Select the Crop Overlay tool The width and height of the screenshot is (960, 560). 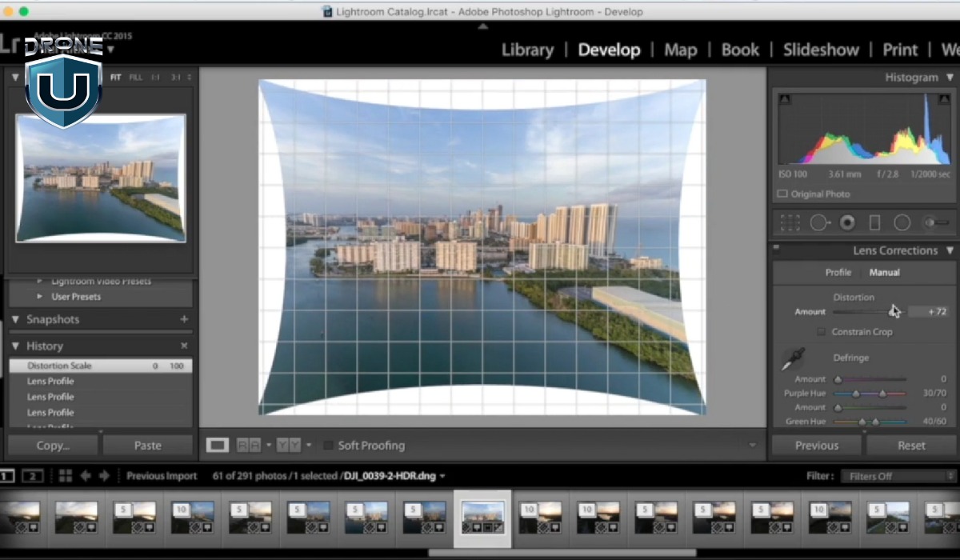[x=790, y=223]
